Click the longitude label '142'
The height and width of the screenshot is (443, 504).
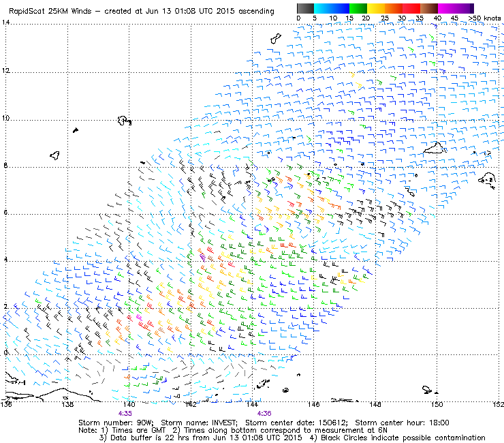tap(191, 404)
